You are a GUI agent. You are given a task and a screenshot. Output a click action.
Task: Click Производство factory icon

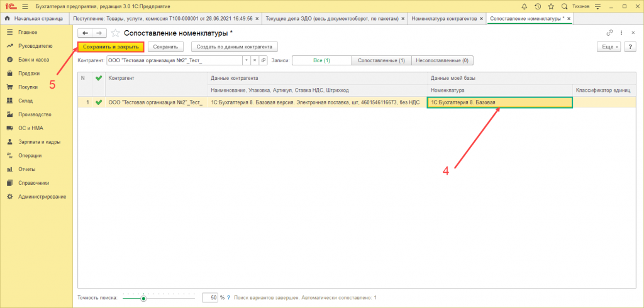click(x=10, y=114)
